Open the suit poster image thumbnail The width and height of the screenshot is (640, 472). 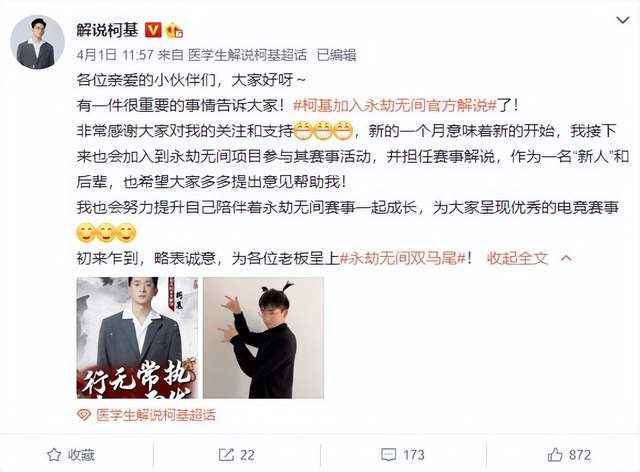[137, 338]
